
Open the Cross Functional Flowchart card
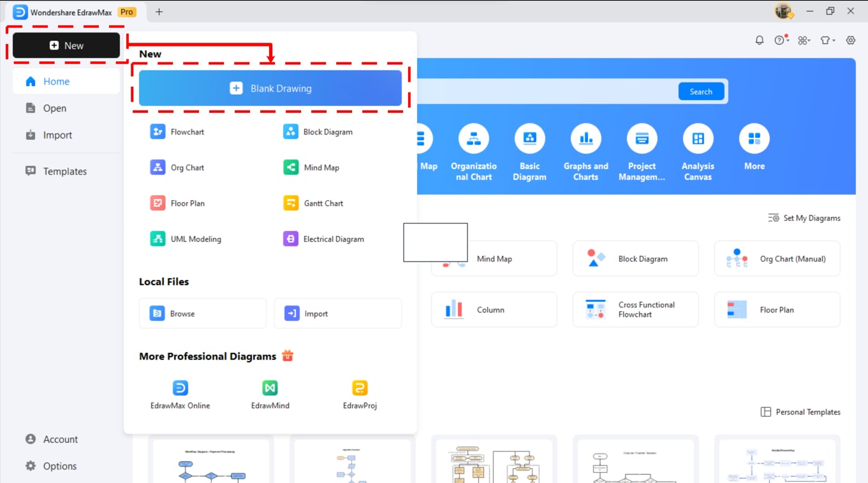[x=636, y=309]
